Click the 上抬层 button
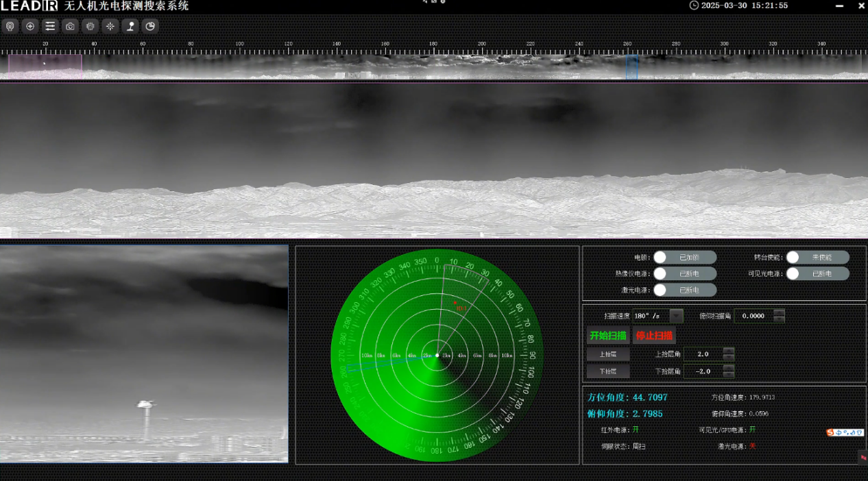The image size is (868, 481). coord(608,354)
